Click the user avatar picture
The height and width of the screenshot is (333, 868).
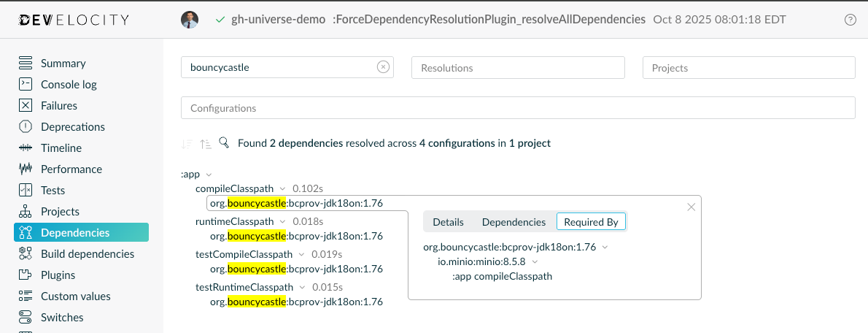[190, 20]
